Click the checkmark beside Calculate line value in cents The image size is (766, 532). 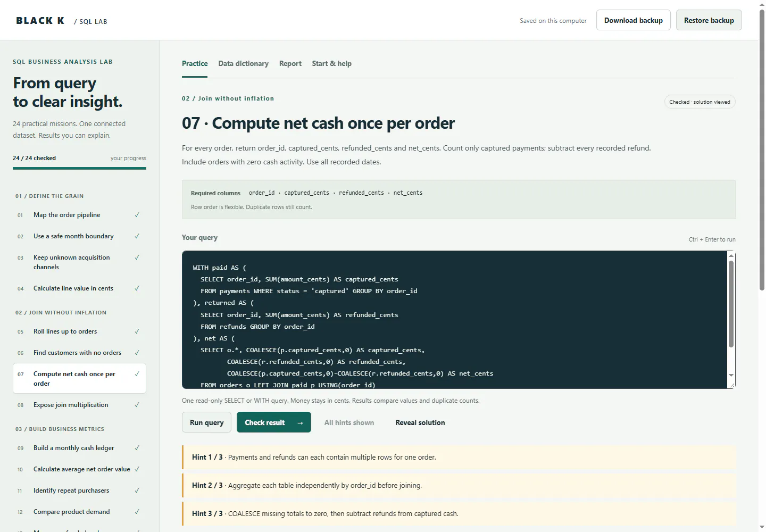tap(137, 288)
